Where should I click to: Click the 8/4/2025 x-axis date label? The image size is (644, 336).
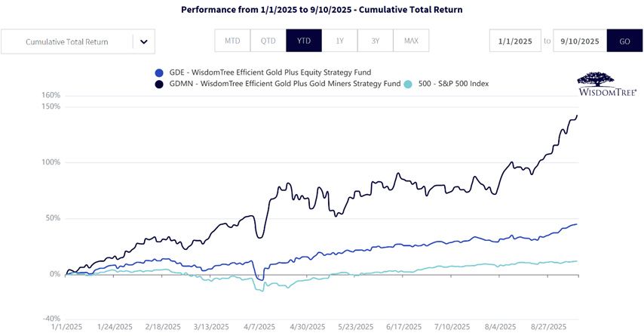[x=500, y=327]
